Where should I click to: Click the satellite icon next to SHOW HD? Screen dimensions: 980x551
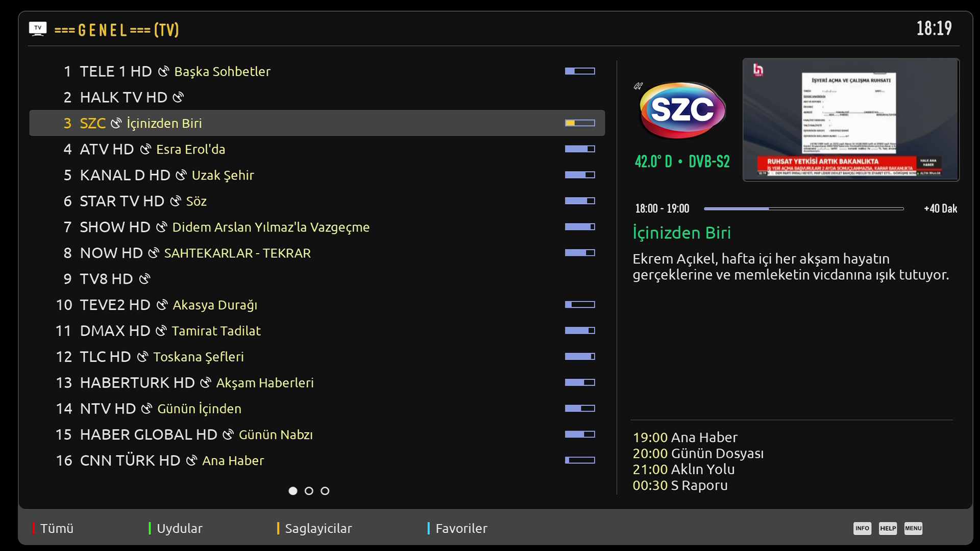pos(161,227)
